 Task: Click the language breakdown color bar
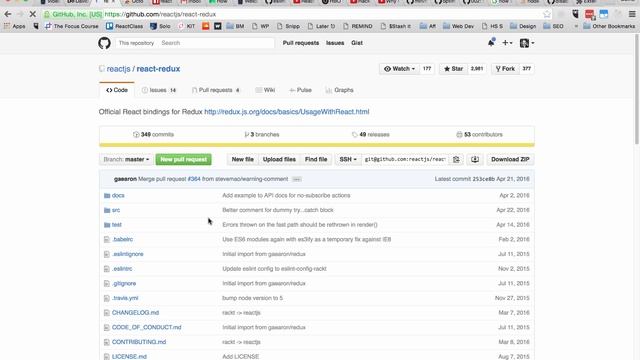[317, 145]
